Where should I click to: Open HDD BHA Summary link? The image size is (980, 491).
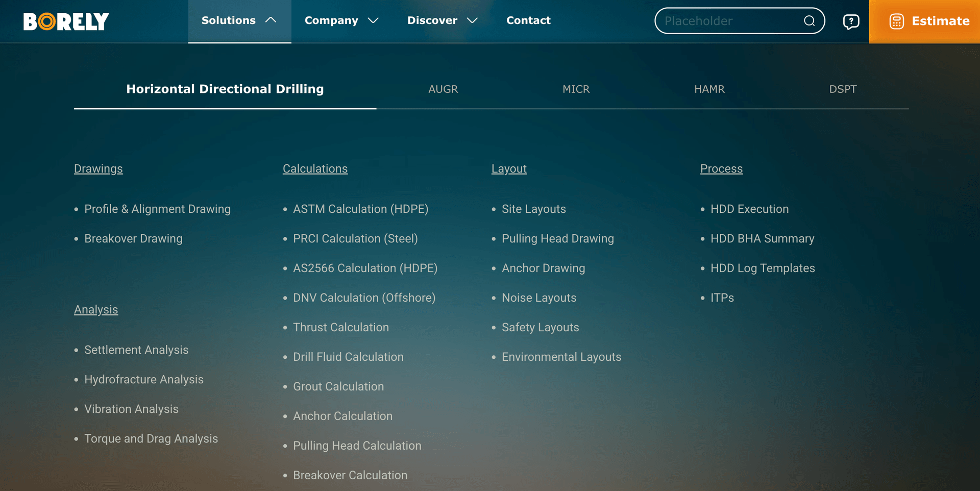[x=763, y=239]
